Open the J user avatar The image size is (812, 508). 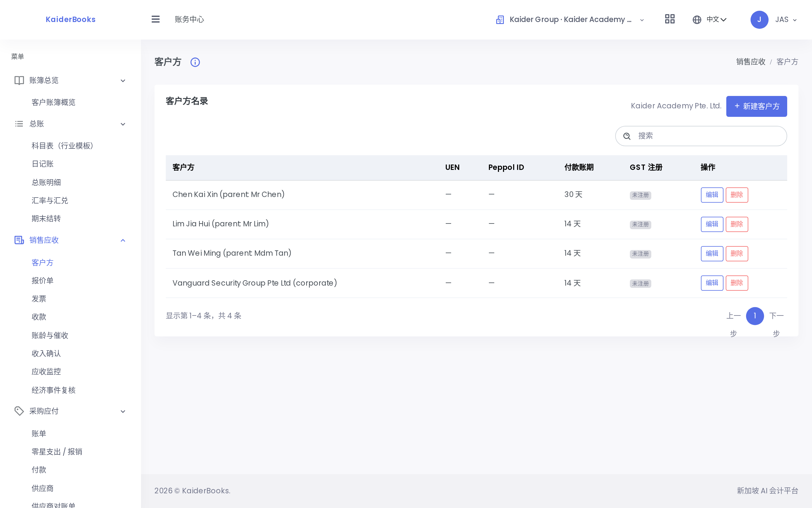[x=759, y=20]
